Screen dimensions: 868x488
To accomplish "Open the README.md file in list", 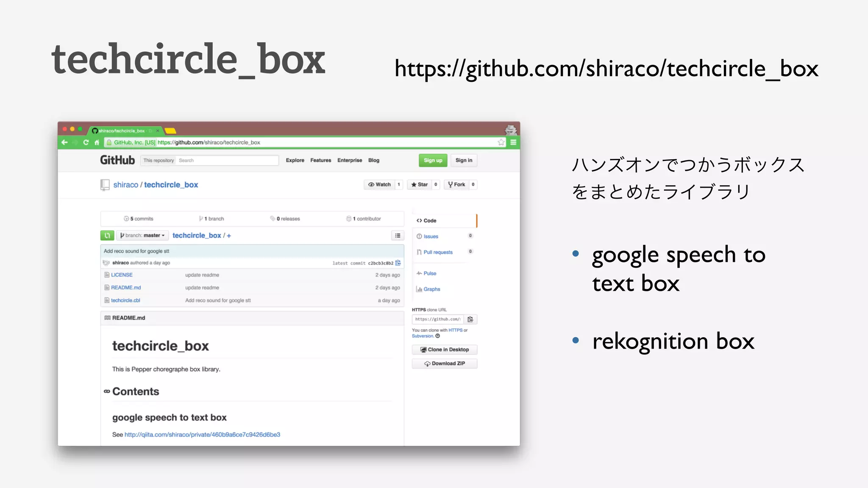I will pyautogui.click(x=126, y=288).
